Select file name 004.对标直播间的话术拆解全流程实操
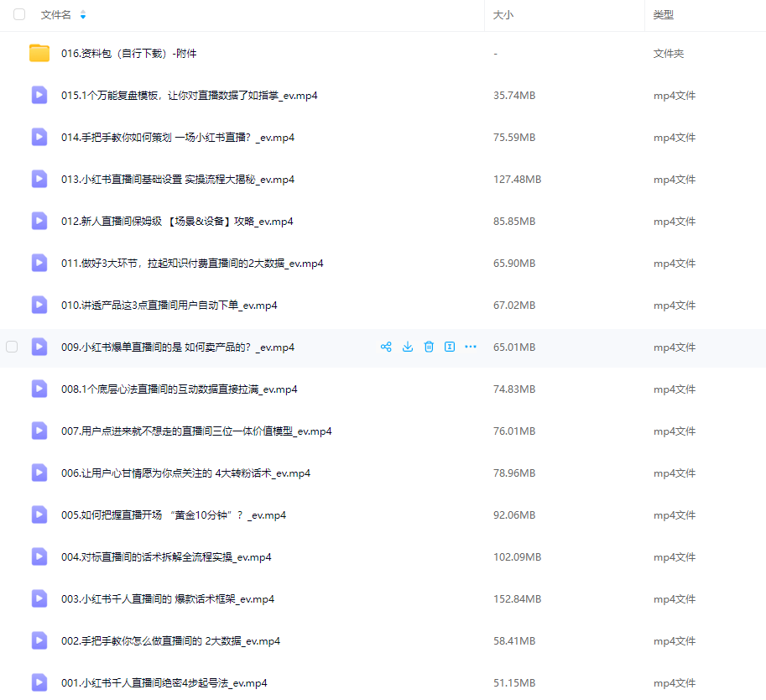The image size is (766, 700). coord(166,557)
